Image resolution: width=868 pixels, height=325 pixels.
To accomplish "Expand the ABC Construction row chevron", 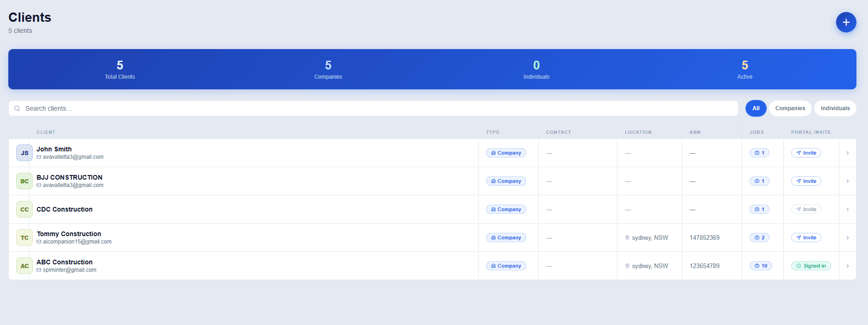I will [x=847, y=266].
